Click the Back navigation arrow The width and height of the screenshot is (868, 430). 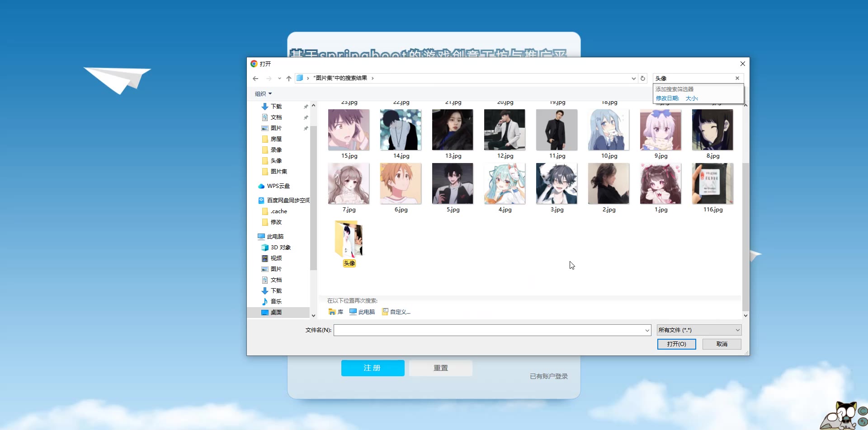coord(255,79)
